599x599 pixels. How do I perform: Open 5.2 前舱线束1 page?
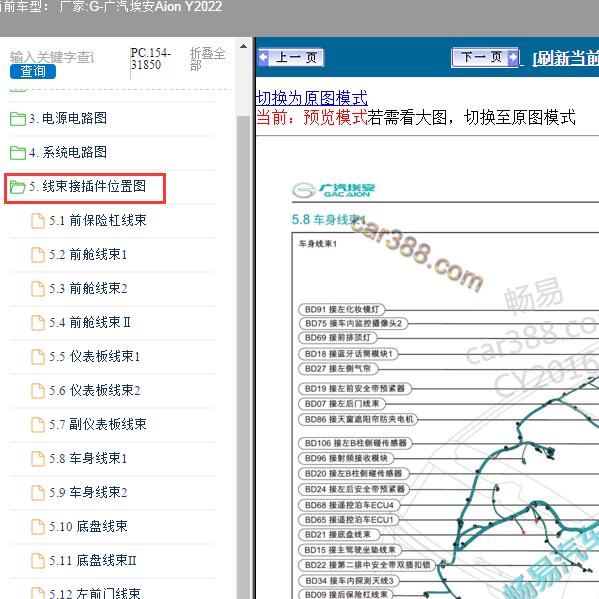tap(88, 254)
